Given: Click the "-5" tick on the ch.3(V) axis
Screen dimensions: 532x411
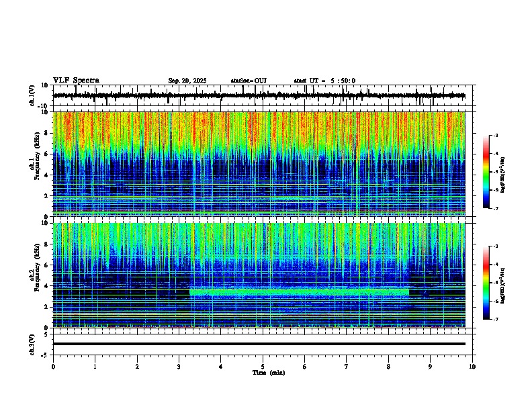Looking at the screenshot, I should pos(45,355).
